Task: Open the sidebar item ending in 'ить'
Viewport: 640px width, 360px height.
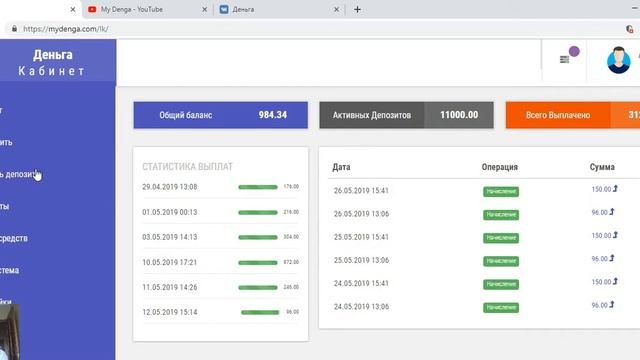Action: pos(6,142)
